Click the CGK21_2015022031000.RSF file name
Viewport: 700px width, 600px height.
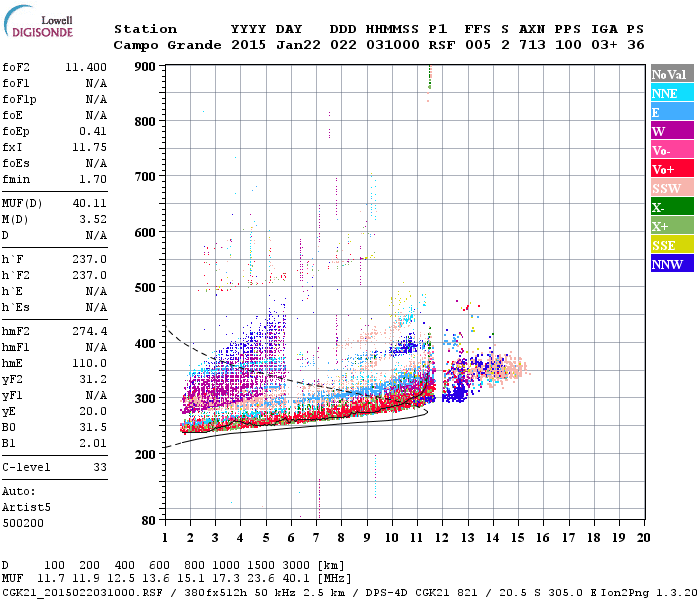click(x=82, y=592)
